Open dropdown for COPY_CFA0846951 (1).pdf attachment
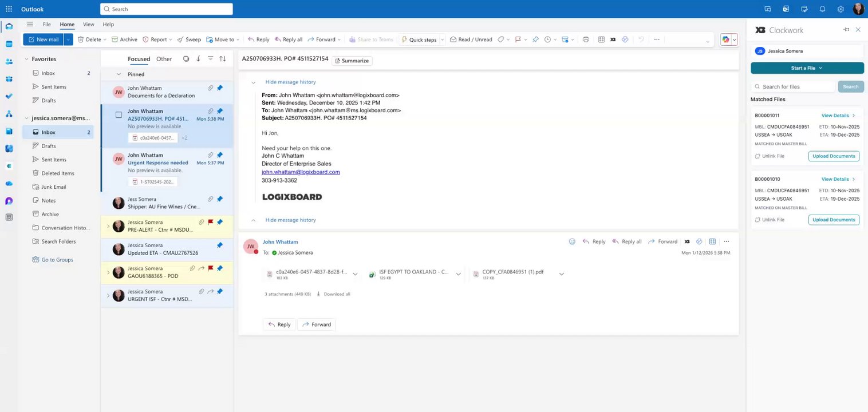This screenshot has height=412, width=868. click(561, 274)
